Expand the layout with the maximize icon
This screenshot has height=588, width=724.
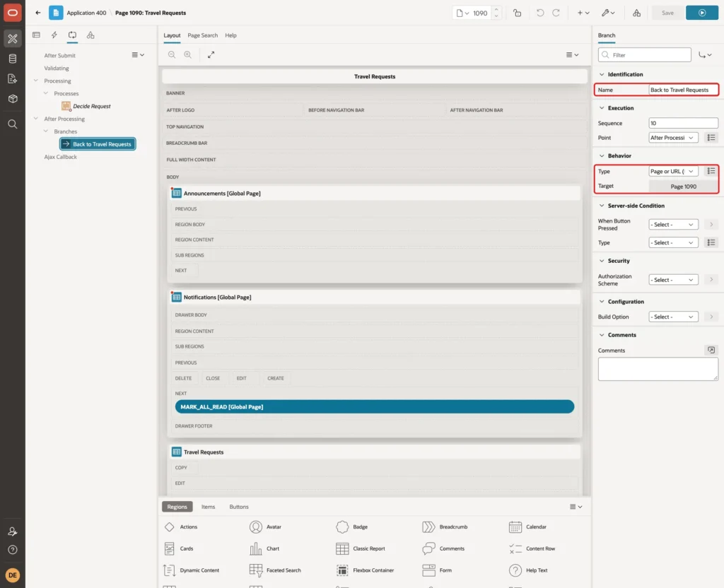(x=211, y=54)
